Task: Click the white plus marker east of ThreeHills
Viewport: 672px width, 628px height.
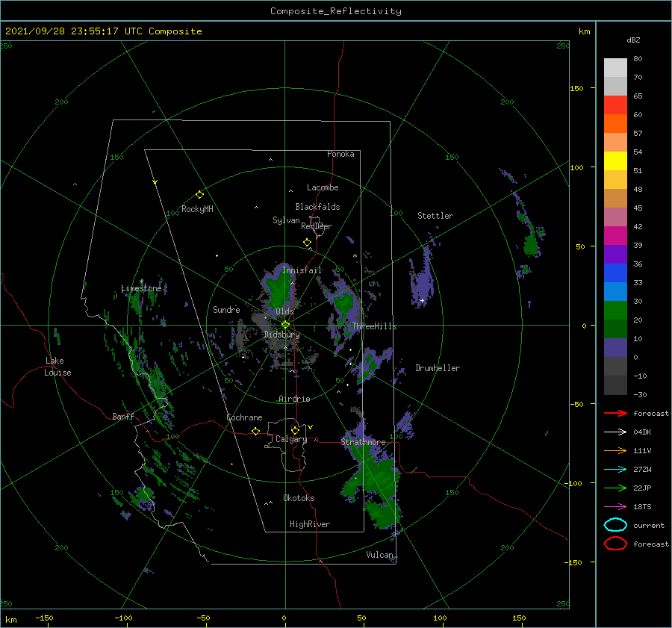Action: coord(422,300)
